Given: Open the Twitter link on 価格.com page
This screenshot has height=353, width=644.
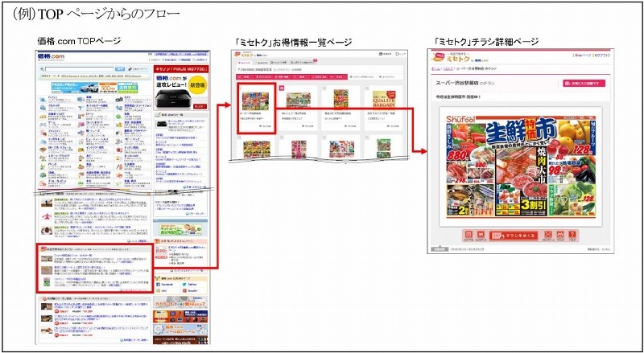Looking at the screenshot, I should (190, 285).
